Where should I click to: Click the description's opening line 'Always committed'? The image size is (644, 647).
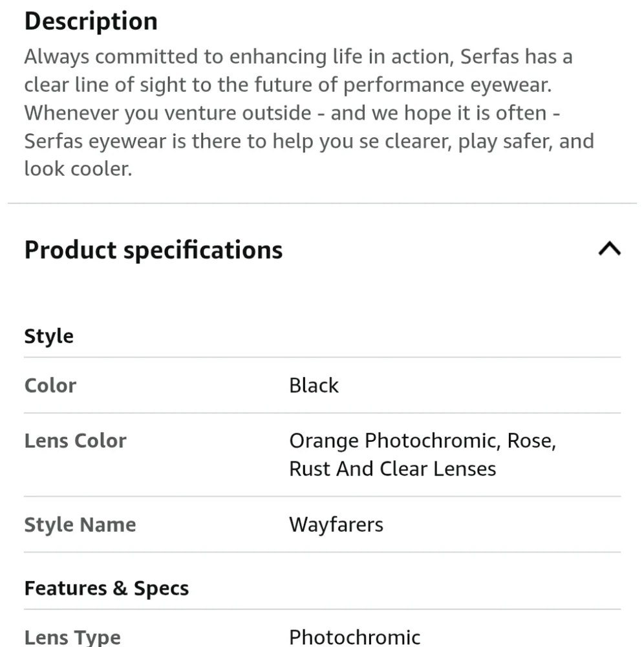(x=299, y=56)
